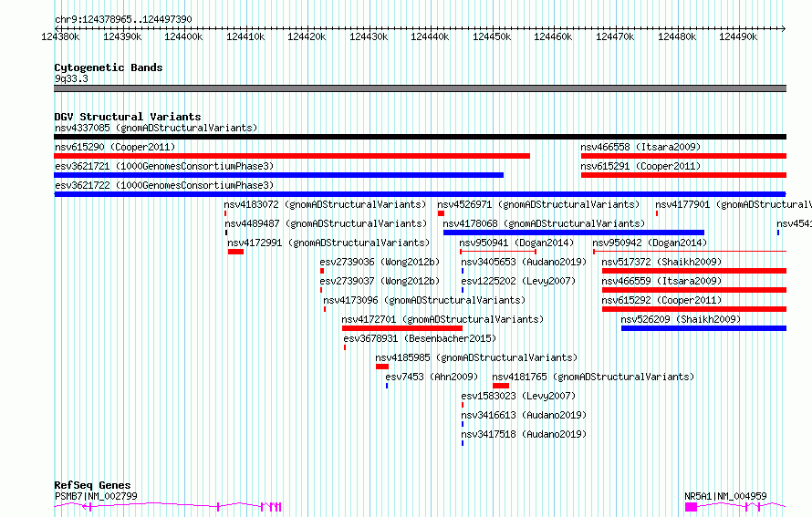
Task: Open esv3678931 (Besenbacher2015) label
Action: [x=420, y=338]
